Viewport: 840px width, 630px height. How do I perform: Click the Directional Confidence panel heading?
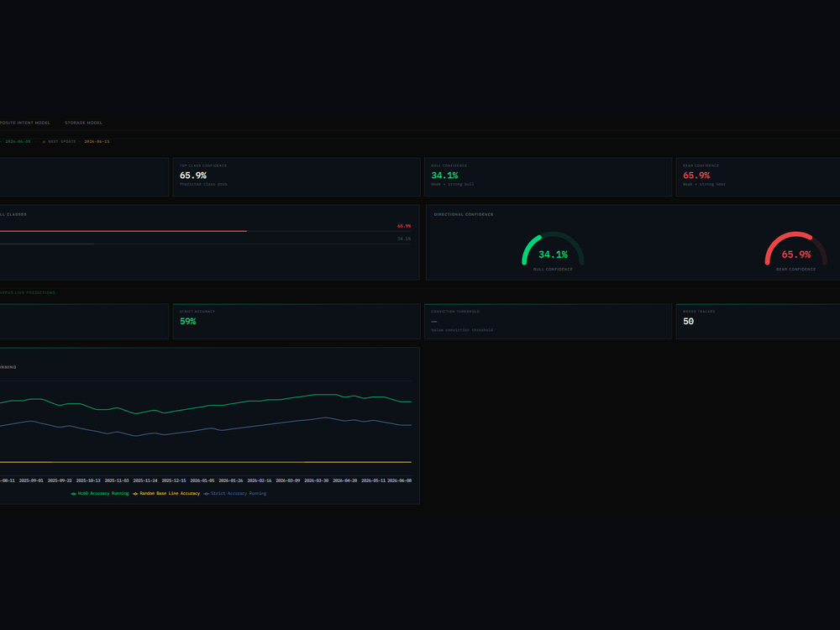coord(464,214)
